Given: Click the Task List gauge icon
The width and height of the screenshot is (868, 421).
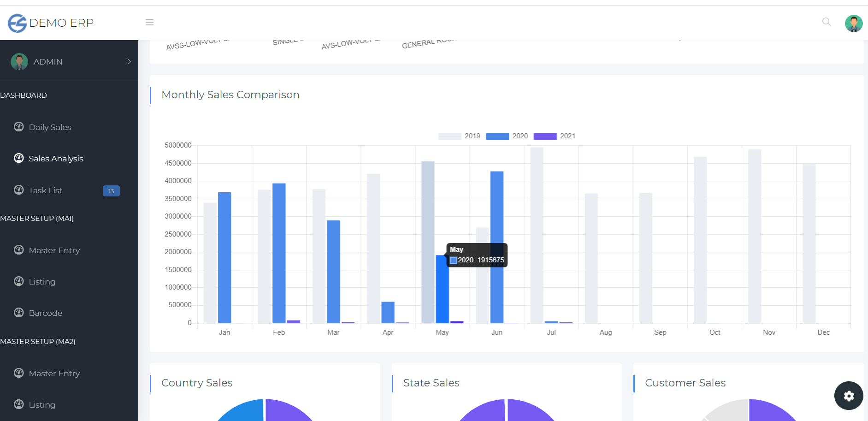Looking at the screenshot, I should pos(19,190).
